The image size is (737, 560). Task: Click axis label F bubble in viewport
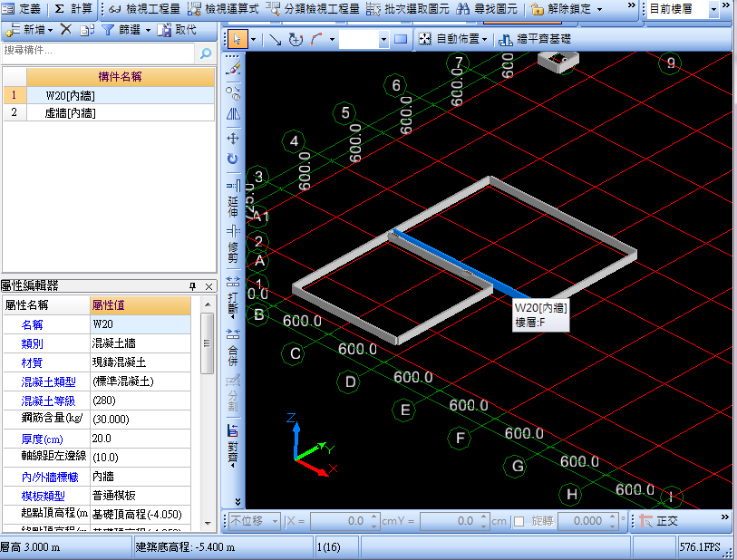pos(460,439)
